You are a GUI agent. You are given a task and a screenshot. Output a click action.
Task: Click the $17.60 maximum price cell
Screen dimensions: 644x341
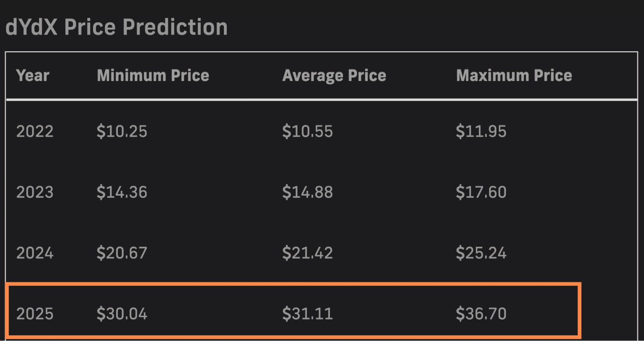[481, 192]
